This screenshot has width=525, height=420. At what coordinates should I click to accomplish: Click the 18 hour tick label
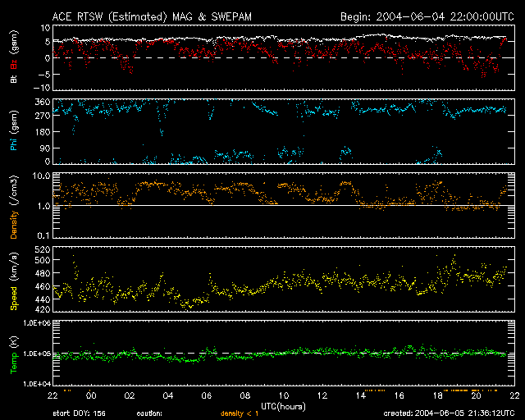437,396
